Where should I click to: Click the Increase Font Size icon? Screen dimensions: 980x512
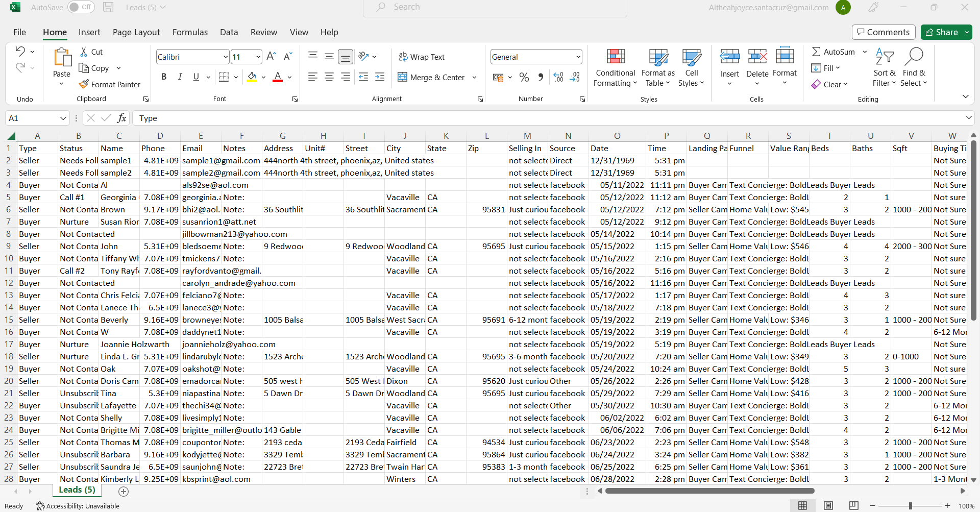click(271, 56)
